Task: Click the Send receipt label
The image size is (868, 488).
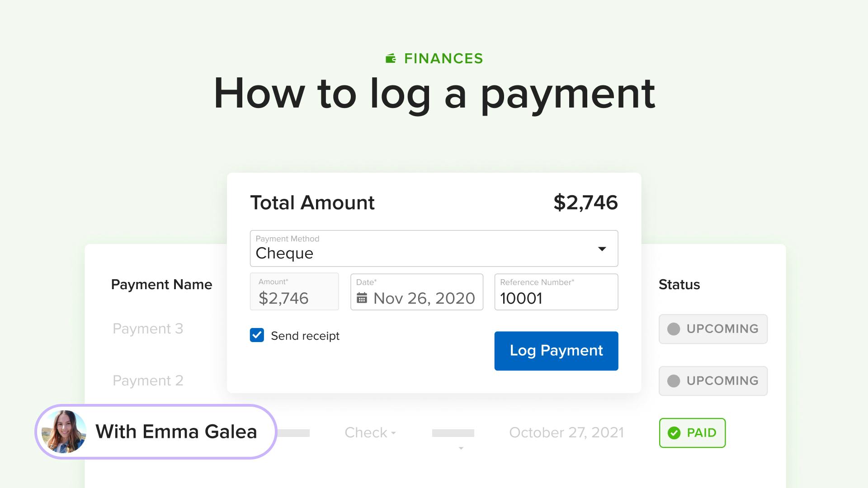Action: tap(305, 336)
